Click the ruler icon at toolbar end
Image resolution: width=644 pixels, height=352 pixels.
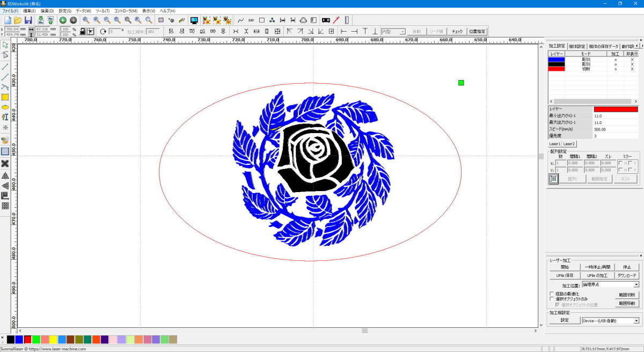point(347,20)
